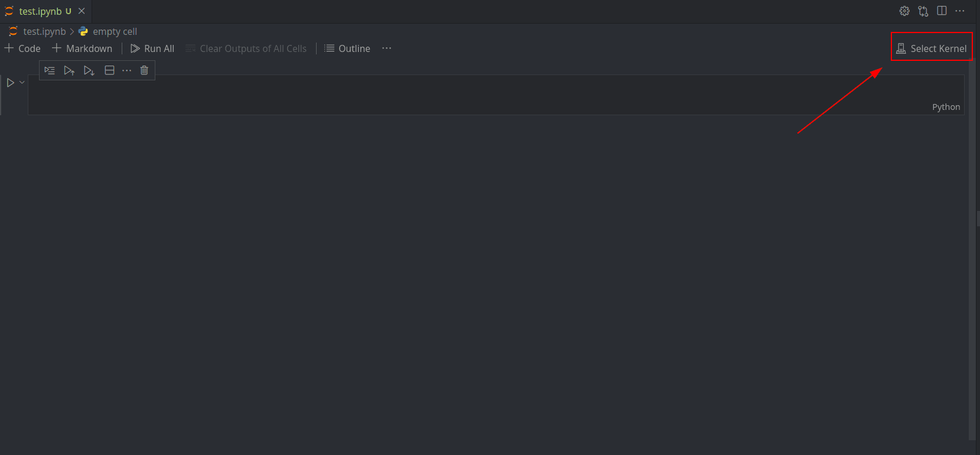Switch to the test.ipynb tab
Image resolution: width=980 pixels, height=455 pixels.
(x=40, y=11)
